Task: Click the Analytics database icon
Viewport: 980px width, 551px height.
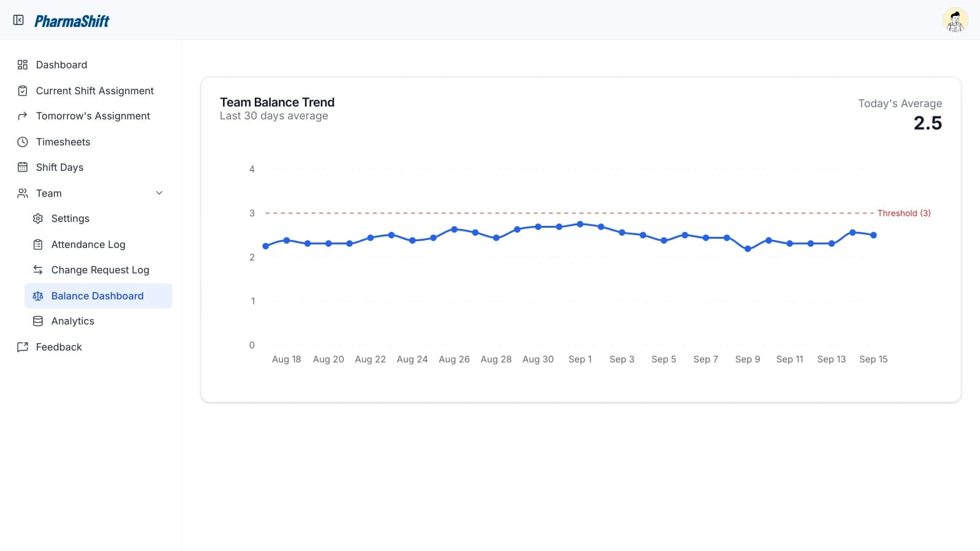Action: [38, 321]
